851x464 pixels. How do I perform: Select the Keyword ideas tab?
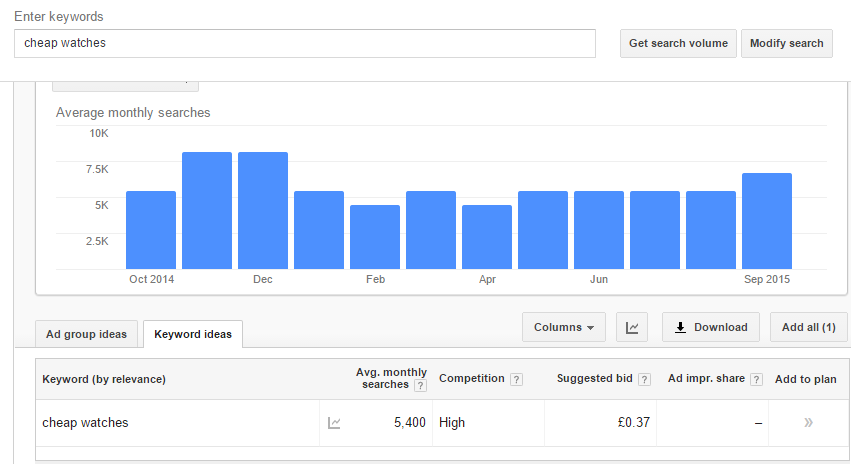192,334
